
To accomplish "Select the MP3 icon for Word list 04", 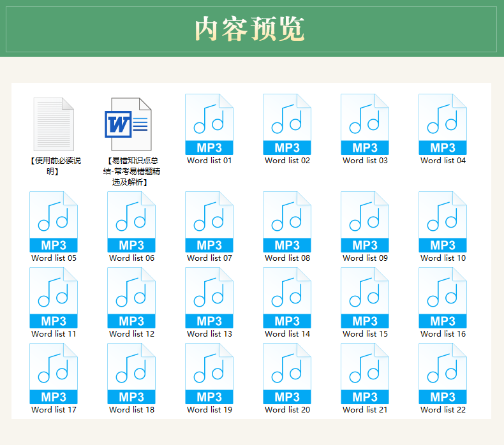I will (x=443, y=124).
